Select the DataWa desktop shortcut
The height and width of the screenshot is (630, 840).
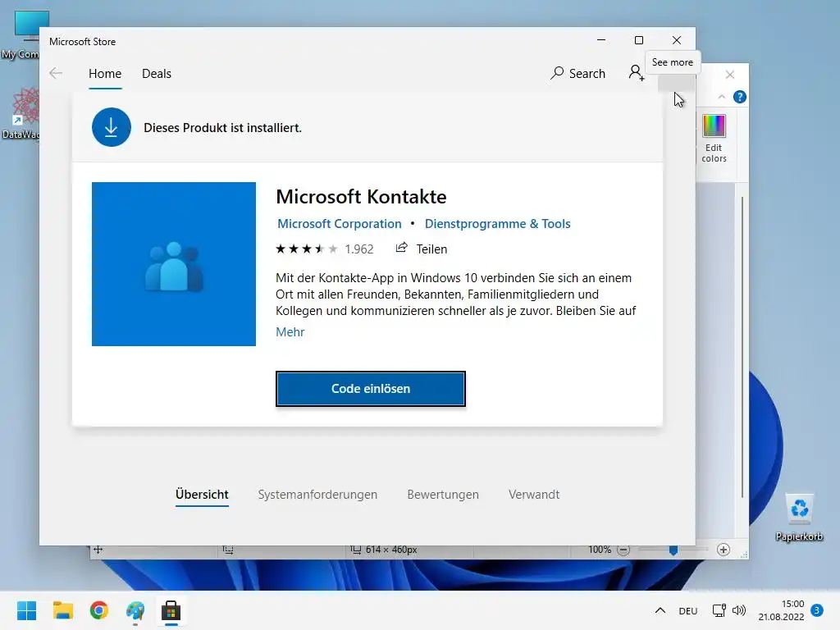(x=21, y=113)
